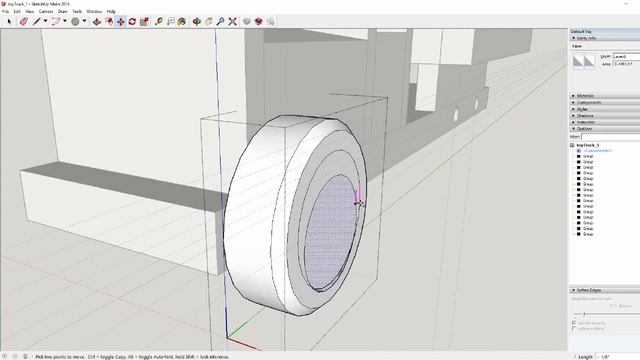This screenshot has width=640, height=360.
Task: Click the Zoom Extents tool
Action: [x=232, y=22]
